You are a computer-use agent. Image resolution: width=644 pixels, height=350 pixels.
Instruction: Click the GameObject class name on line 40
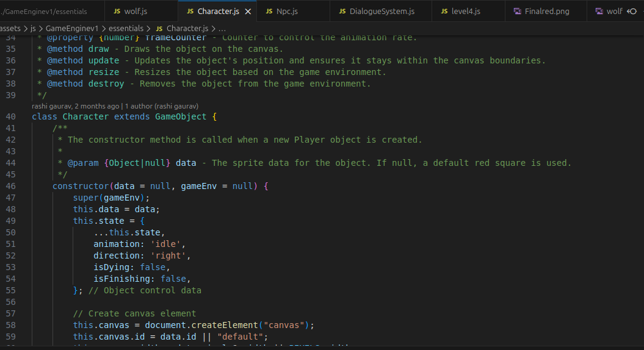(181, 116)
